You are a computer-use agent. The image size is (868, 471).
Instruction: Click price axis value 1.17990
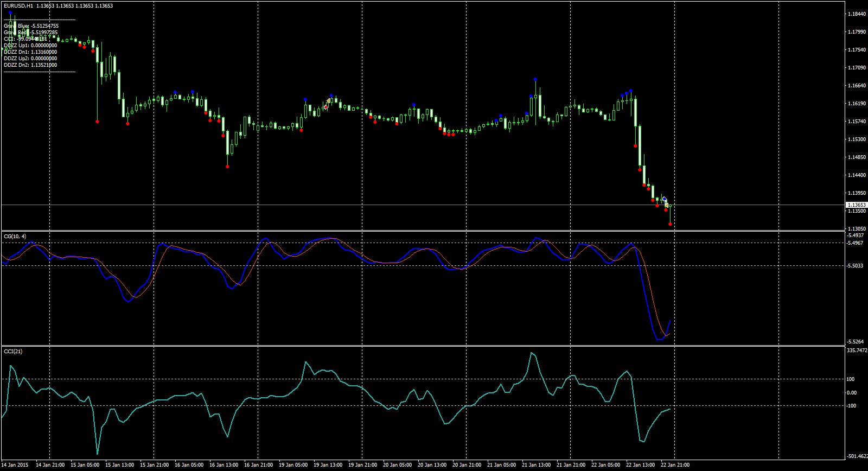857,32
